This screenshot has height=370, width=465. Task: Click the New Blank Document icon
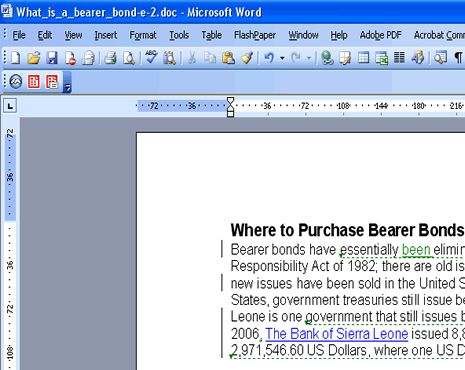(x=15, y=58)
